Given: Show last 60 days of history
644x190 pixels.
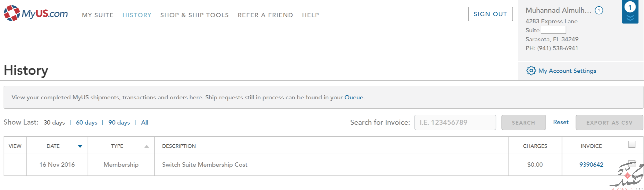Looking at the screenshot, I should click(86, 123).
